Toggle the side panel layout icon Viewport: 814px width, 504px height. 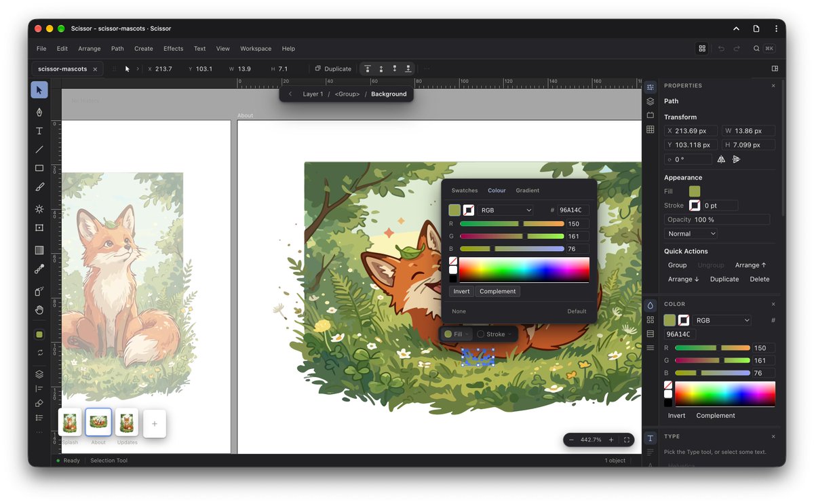click(x=775, y=69)
